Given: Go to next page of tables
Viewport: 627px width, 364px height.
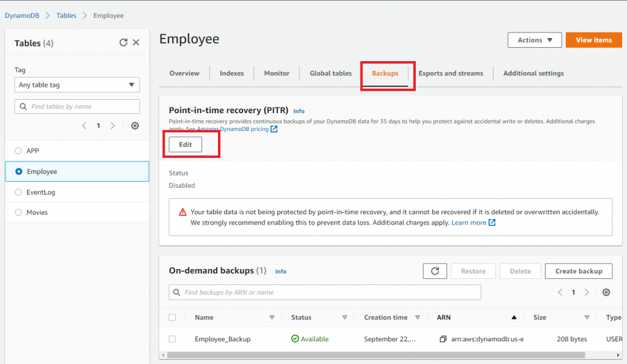Looking at the screenshot, I should (x=113, y=126).
